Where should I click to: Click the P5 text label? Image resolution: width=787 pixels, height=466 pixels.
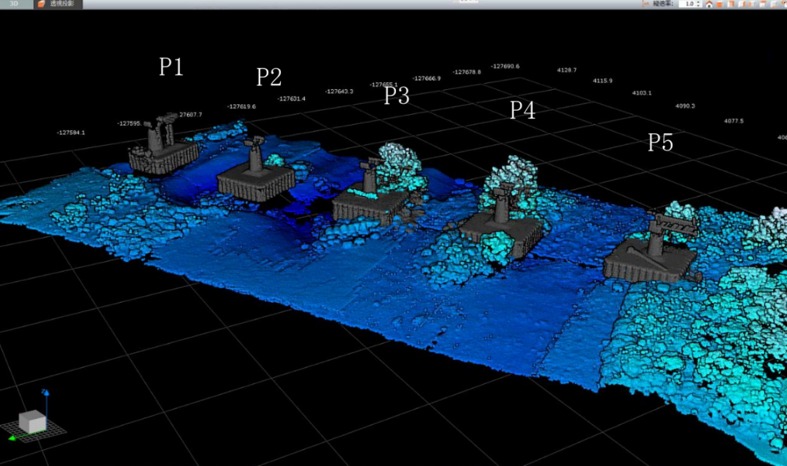pos(660,142)
